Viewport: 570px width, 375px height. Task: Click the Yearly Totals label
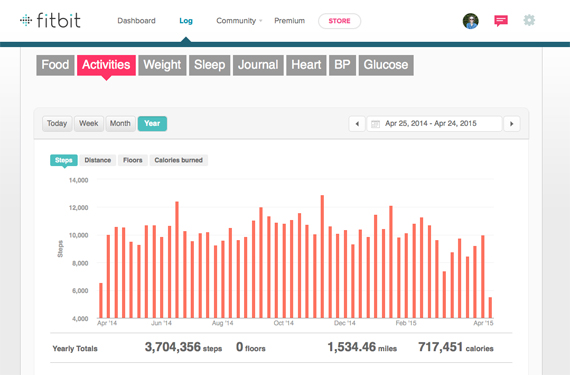[75, 349]
